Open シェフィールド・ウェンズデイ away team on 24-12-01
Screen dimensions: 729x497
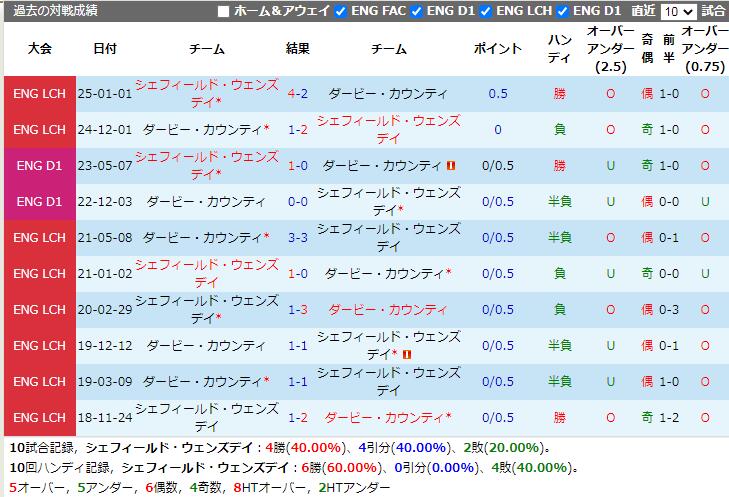point(388,130)
